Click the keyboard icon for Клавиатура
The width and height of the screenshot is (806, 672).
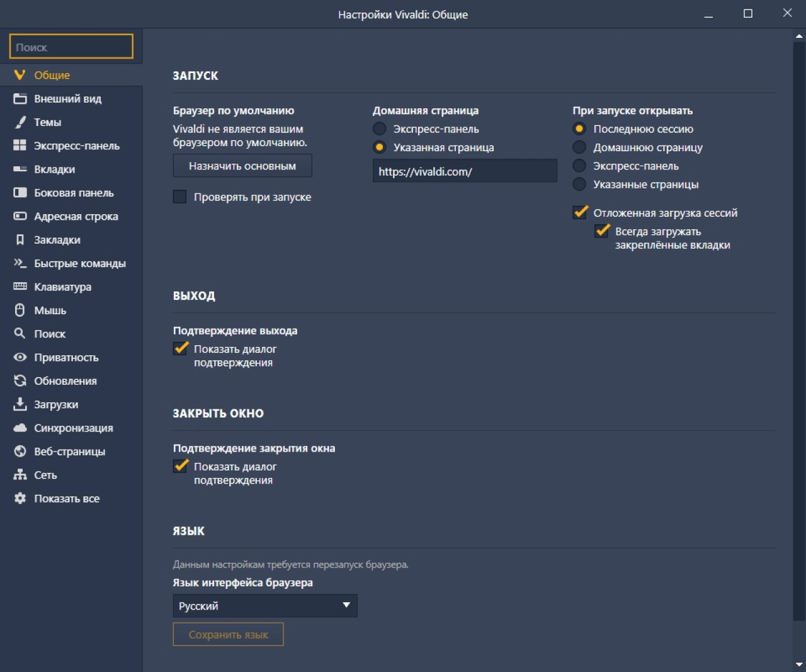point(20,287)
